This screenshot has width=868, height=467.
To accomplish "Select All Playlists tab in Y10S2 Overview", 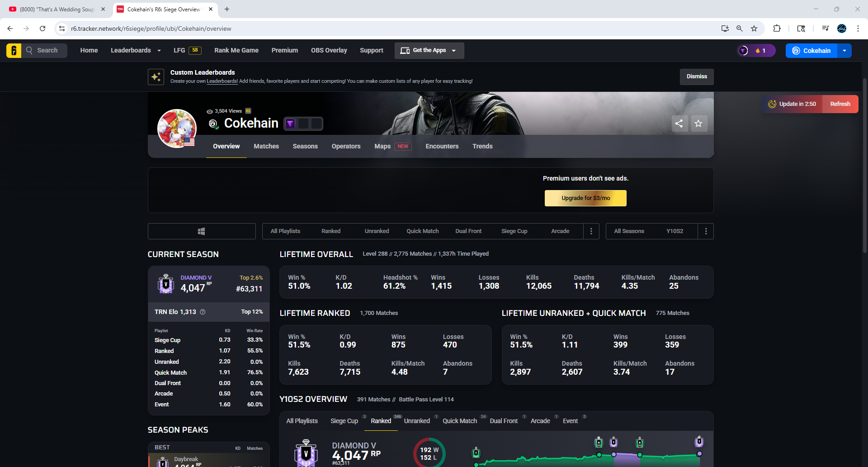I will tap(302, 421).
